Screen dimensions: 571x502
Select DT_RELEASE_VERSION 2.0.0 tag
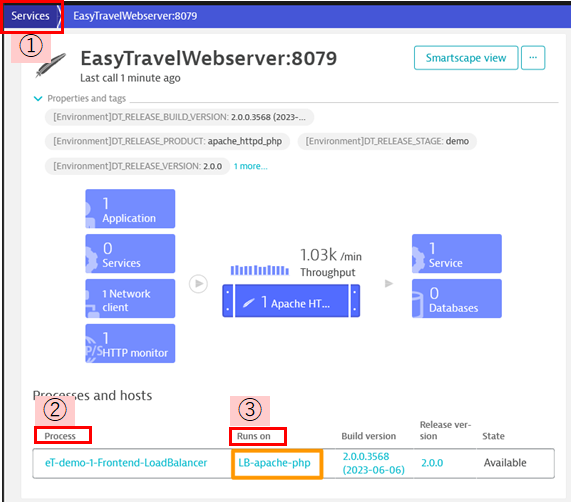[137, 166]
